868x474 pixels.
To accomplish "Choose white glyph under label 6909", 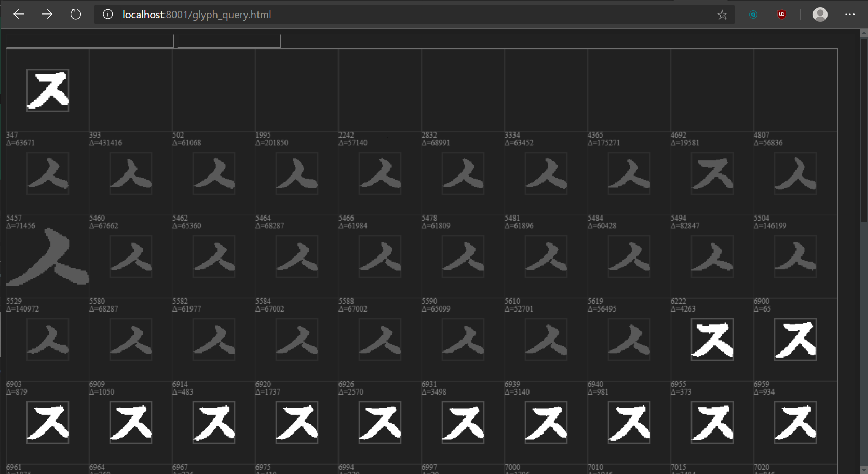I will (131, 423).
